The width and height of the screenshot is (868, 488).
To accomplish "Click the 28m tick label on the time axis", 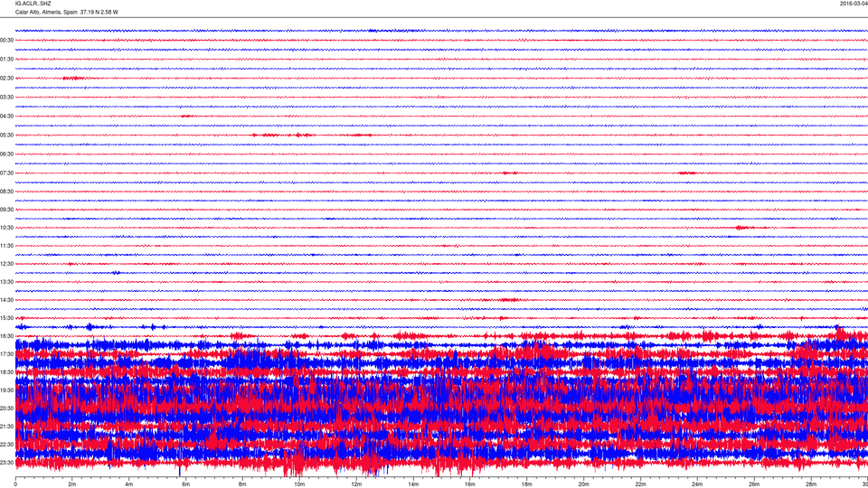I will pos(811,484).
